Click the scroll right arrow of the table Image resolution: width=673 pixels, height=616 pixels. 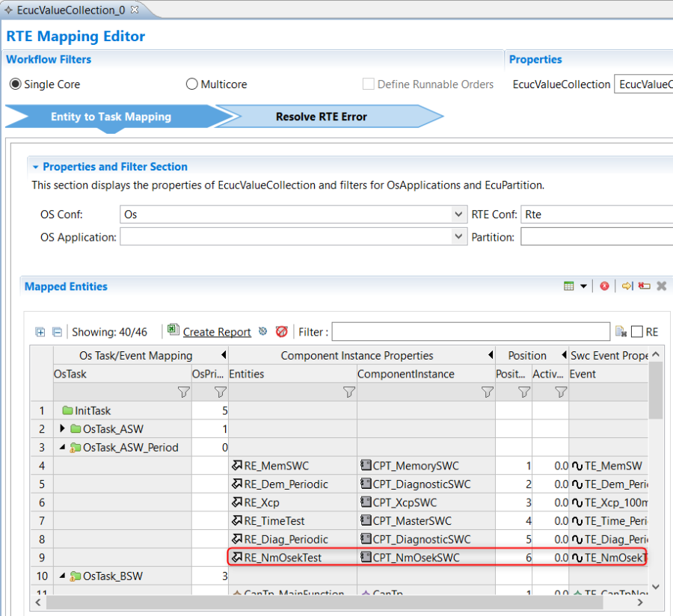640,603
